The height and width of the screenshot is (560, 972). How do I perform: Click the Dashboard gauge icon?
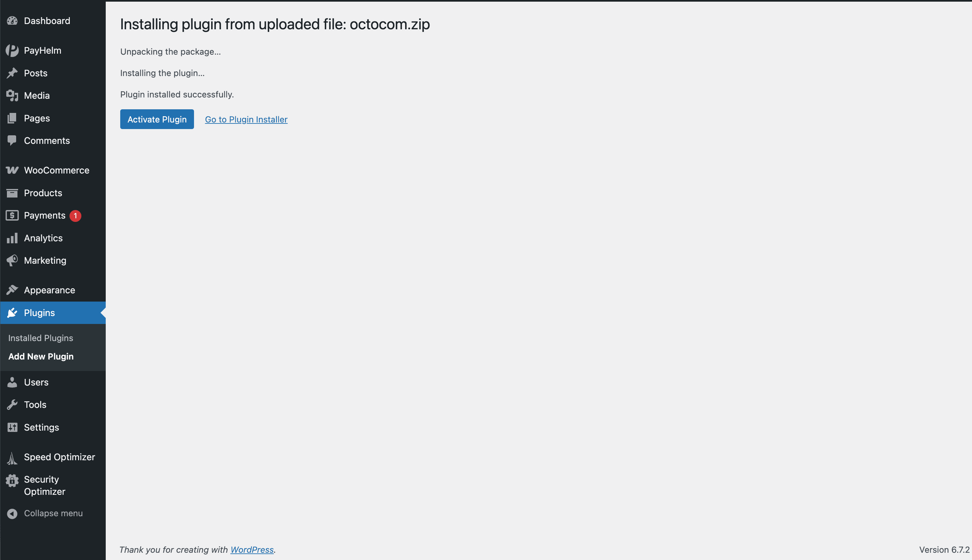pyautogui.click(x=12, y=21)
